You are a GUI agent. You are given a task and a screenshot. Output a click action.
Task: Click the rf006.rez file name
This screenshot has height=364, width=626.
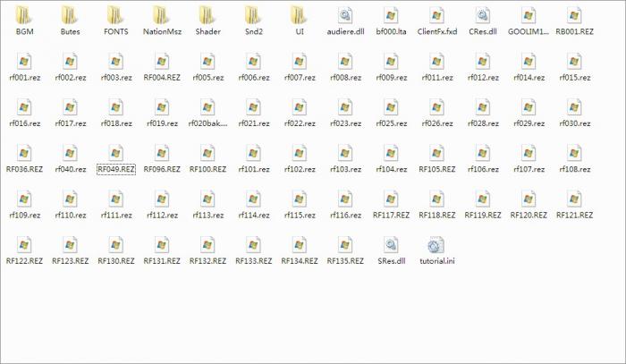(254, 78)
